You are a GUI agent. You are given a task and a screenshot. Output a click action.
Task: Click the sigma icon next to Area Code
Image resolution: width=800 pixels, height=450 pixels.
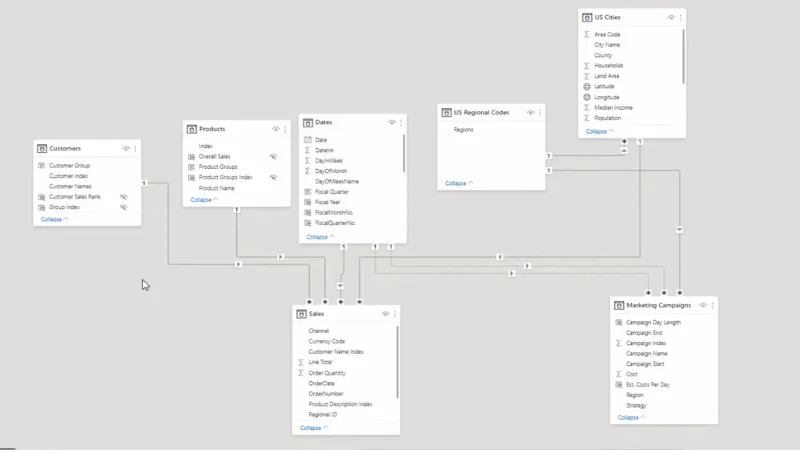point(587,34)
